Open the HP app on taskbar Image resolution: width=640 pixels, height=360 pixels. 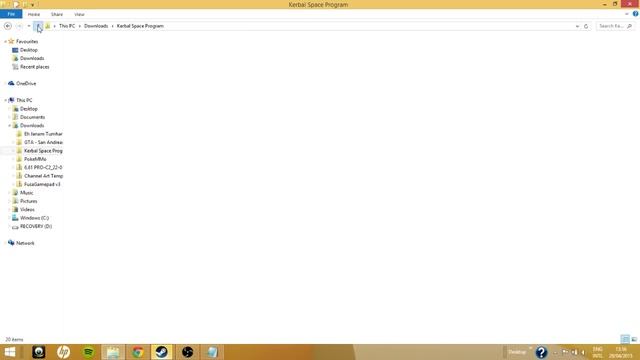coord(63,352)
